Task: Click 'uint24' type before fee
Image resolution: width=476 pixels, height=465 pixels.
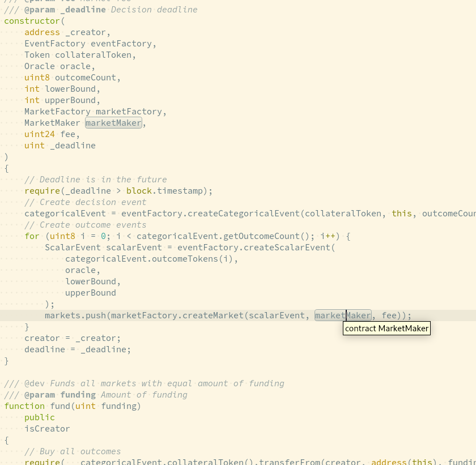Action: 40,134
